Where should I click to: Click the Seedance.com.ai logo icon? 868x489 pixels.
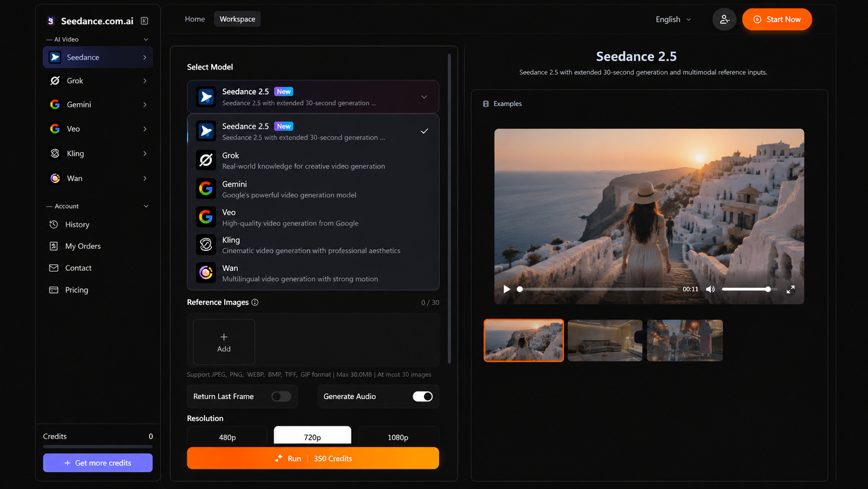pyautogui.click(x=51, y=21)
